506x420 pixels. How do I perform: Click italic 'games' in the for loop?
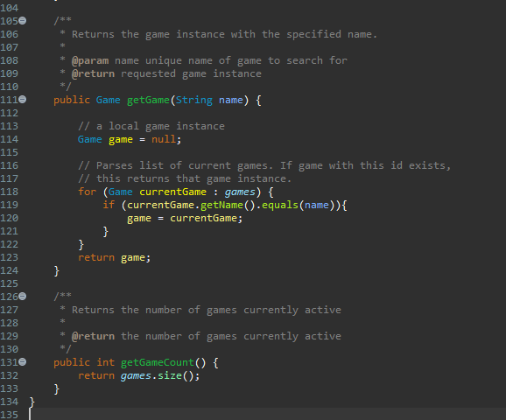pyautogui.click(x=240, y=192)
